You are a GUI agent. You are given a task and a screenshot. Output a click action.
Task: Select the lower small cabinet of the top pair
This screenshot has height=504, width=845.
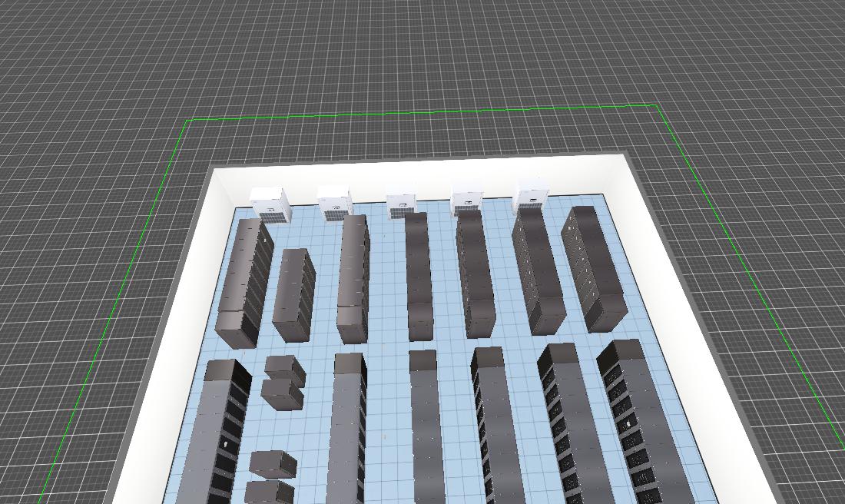coord(282,393)
